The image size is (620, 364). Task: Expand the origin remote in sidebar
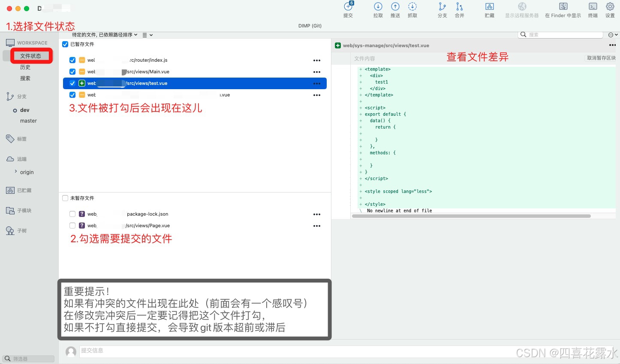(x=16, y=171)
